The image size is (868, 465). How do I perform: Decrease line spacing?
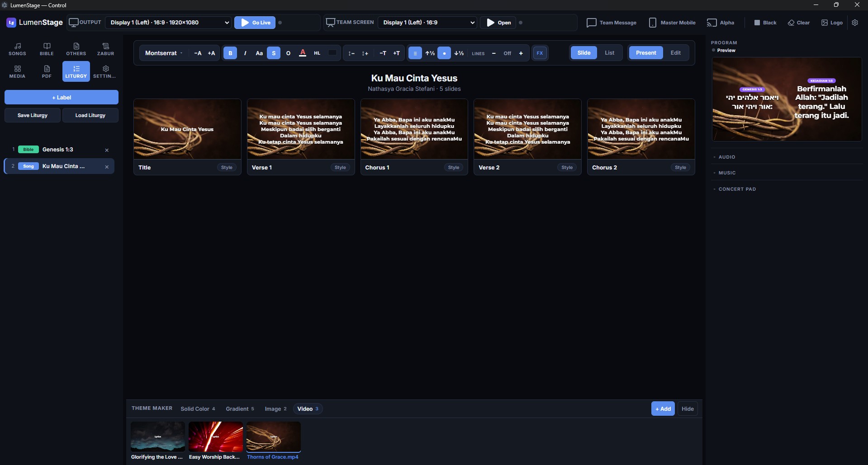[351, 53]
